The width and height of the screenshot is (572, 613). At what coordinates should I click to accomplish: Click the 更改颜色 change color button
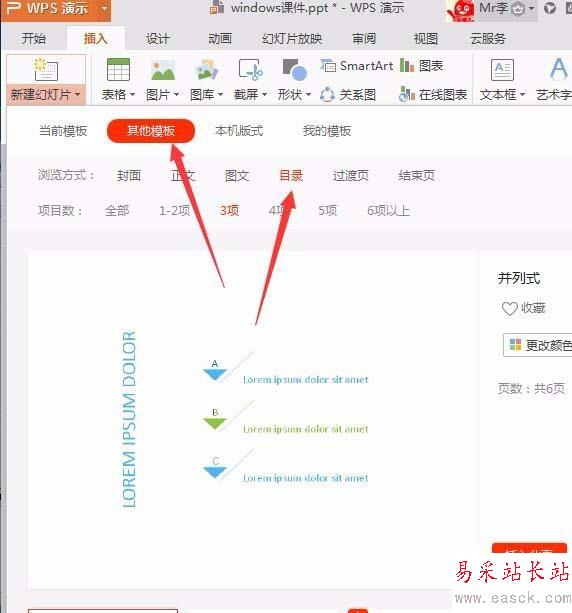click(x=538, y=345)
